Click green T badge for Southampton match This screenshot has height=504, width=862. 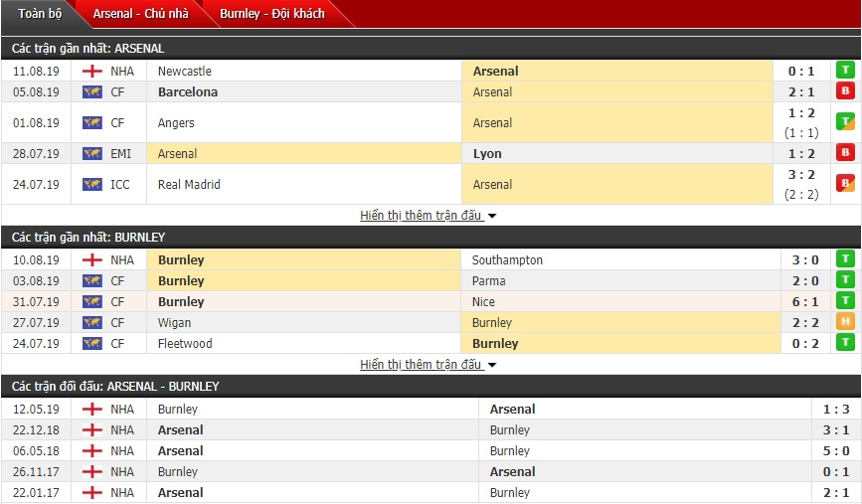[x=845, y=258]
